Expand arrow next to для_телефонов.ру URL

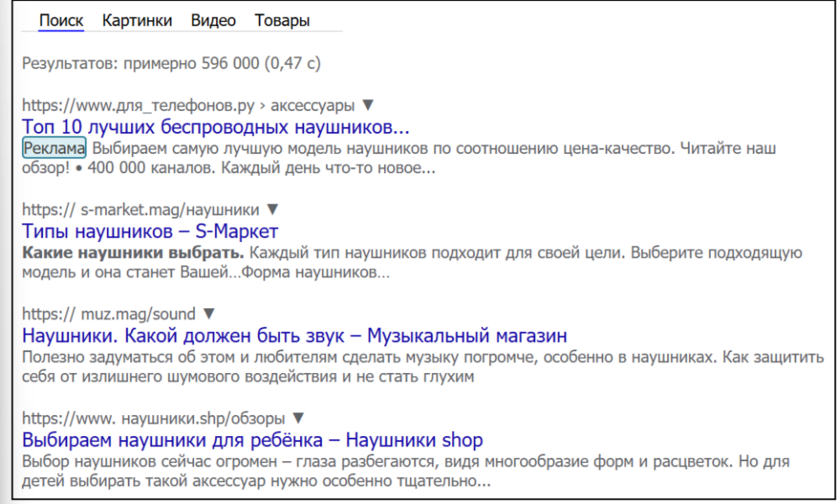[367, 106]
